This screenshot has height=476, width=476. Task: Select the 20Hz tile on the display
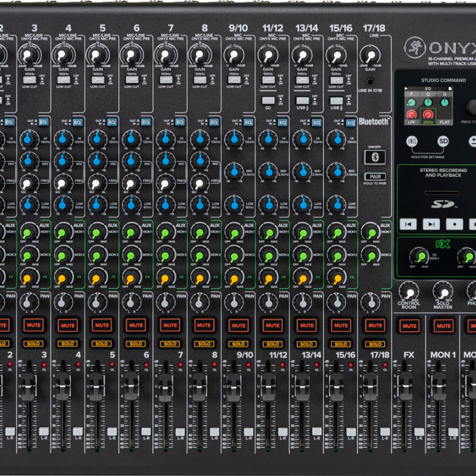tap(428, 117)
